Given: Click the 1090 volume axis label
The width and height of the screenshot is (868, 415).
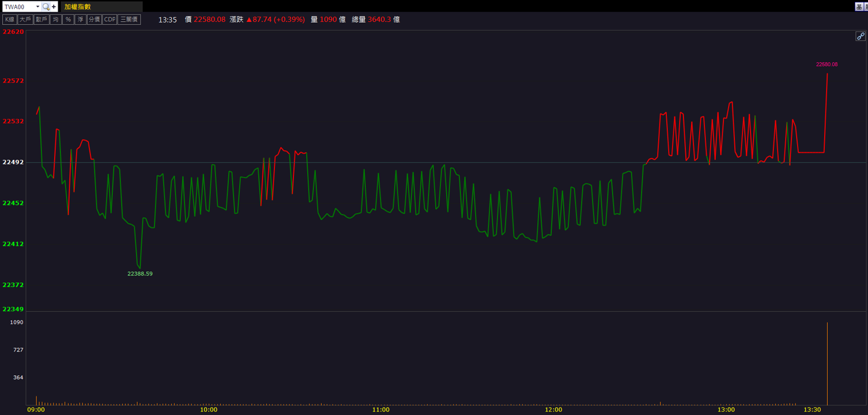Looking at the screenshot, I should (17, 322).
